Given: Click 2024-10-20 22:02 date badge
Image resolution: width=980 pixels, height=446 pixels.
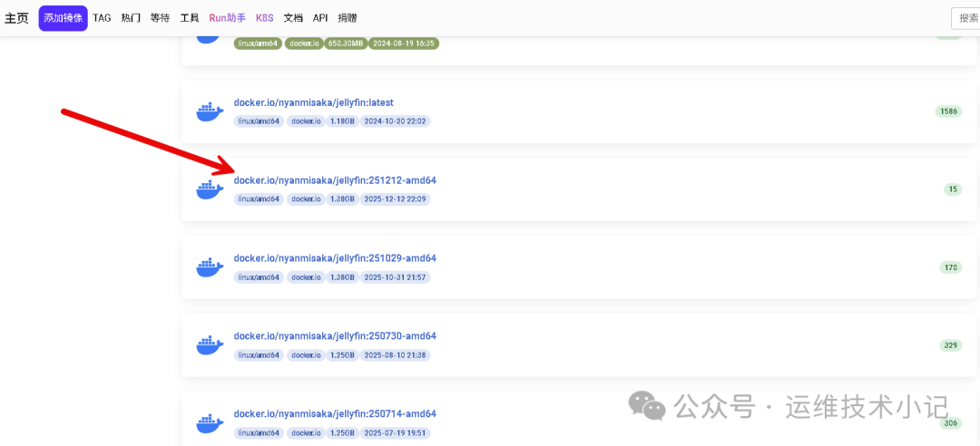Looking at the screenshot, I should [x=395, y=121].
